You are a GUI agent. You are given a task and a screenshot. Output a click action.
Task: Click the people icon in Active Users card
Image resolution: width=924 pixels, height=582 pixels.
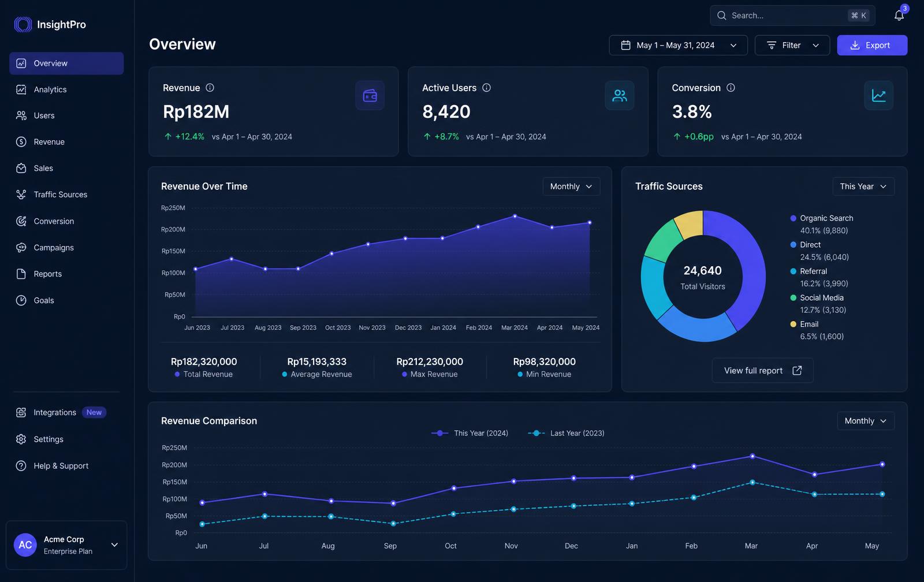(620, 95)
